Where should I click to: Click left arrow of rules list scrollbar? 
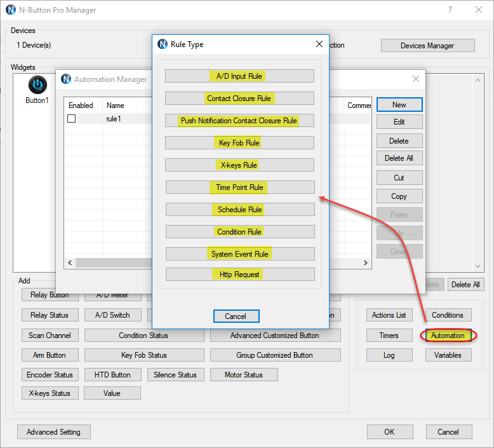pyautogui.click(x=70, y=262)
